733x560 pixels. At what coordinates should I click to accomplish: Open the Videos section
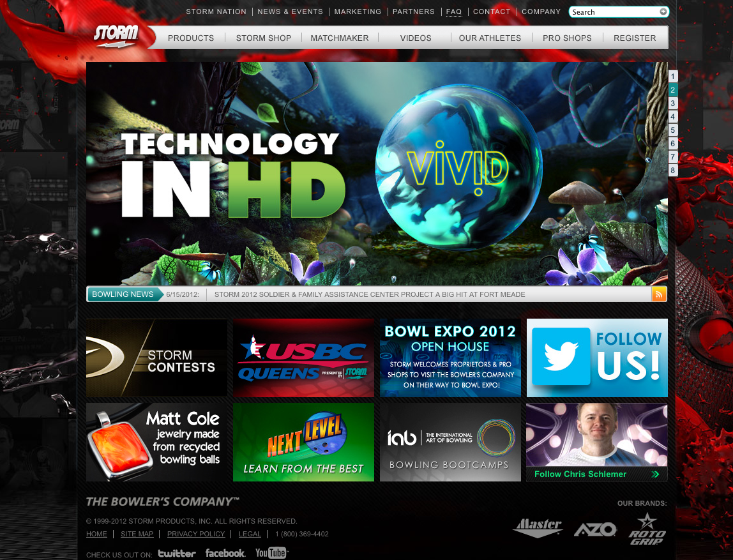[415, 38]
